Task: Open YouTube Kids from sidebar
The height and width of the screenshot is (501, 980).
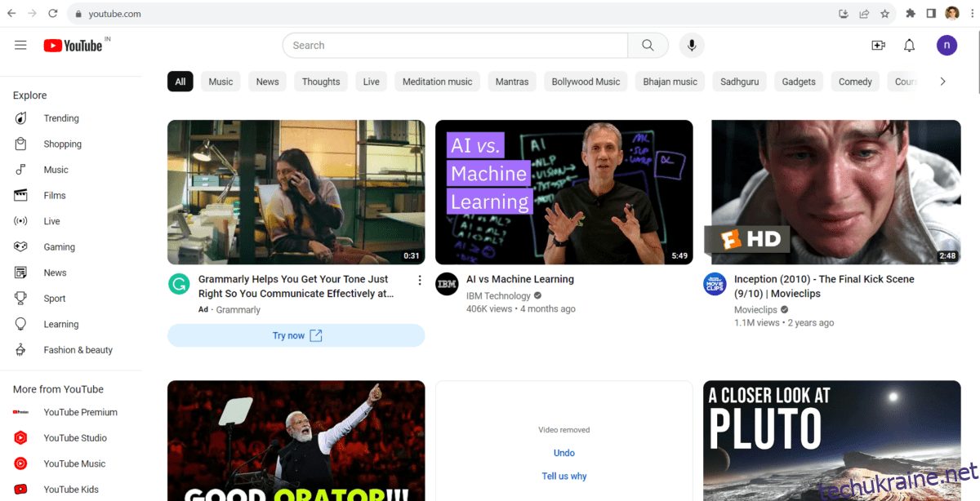Action: [70, 490]
